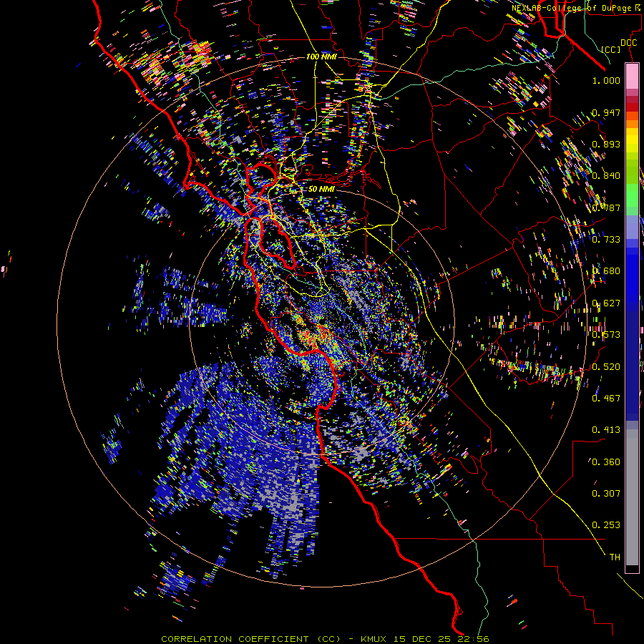The width and height of the screenshot is (644, 644).
Task: Select the 0.680 scale value
Action: coord(606,271)
